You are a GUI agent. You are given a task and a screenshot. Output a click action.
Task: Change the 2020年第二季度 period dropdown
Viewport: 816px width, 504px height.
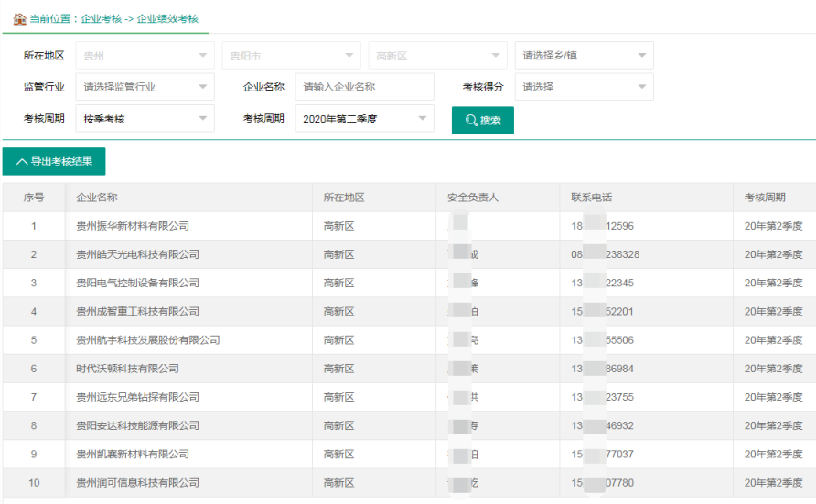364,119
